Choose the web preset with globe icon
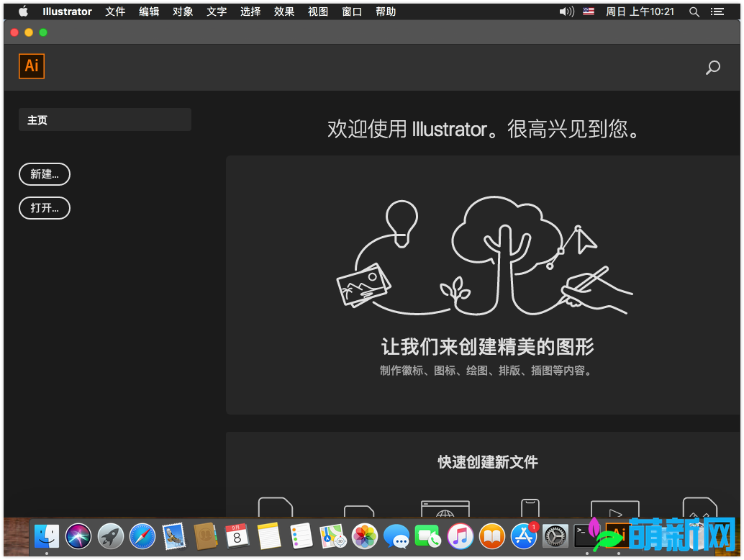744x560 pixels. (445, 508)
